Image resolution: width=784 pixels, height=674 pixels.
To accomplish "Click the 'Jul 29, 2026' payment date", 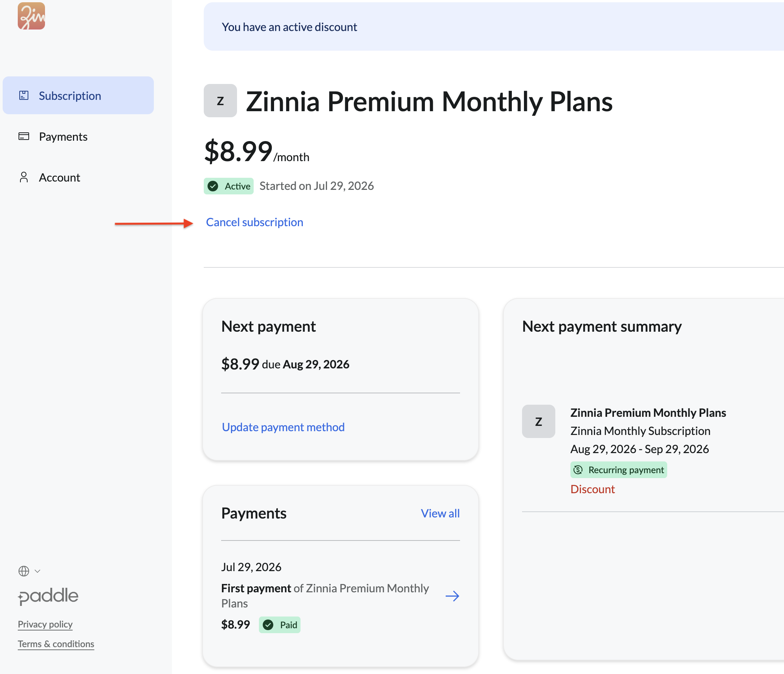I will [251, 567].
